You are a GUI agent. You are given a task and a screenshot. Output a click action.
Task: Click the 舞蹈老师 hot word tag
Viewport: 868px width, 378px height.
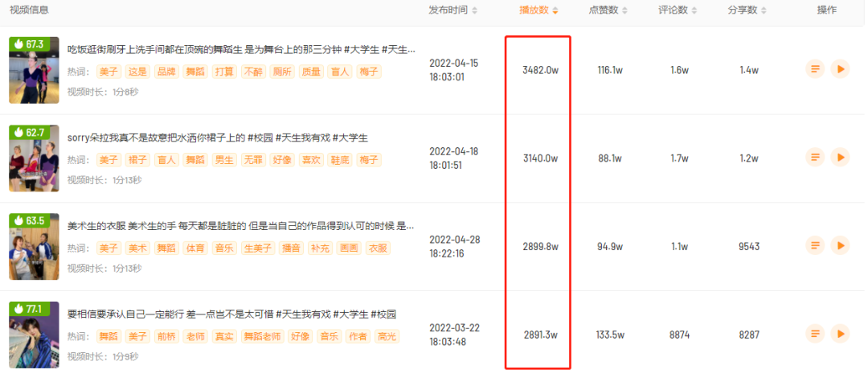pos(262,336)
